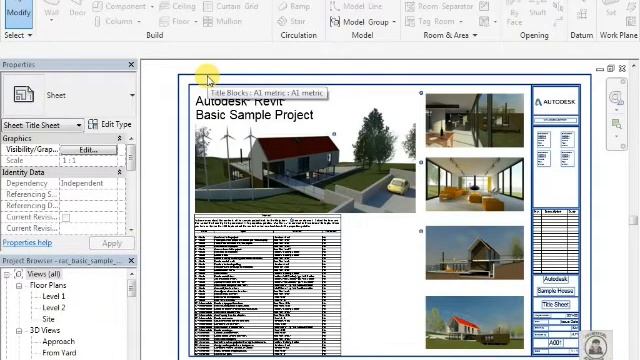This screenshot has width=640, height=360.
Task: Select the Mullion tool
Action: pyautogui.click(x=222, y=21)
